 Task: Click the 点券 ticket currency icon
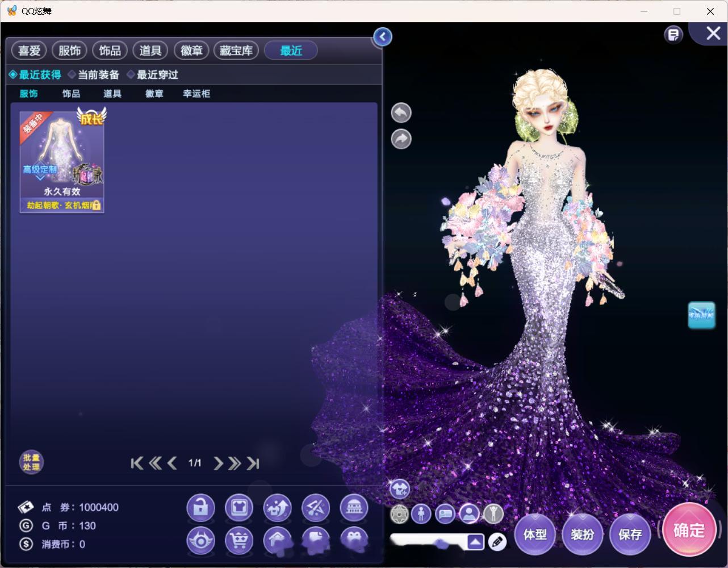point(26,507)
